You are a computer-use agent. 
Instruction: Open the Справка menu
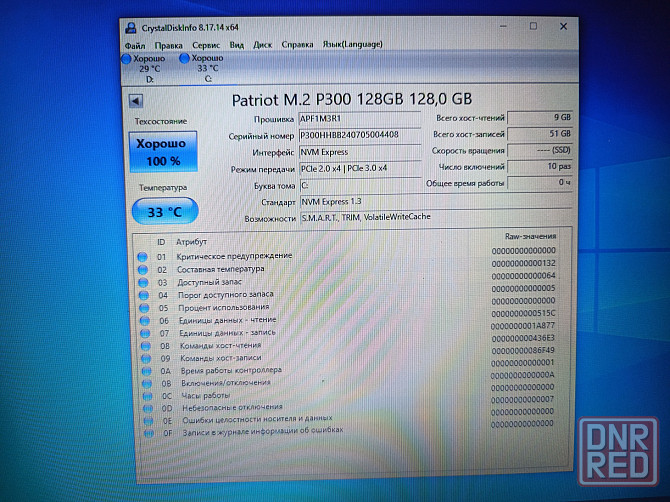(297, 44)
